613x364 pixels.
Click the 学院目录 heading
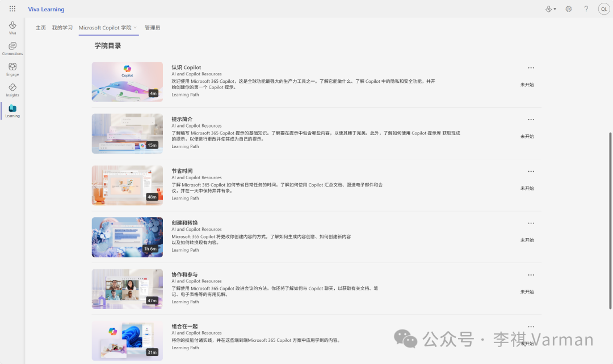coord(108,46)
